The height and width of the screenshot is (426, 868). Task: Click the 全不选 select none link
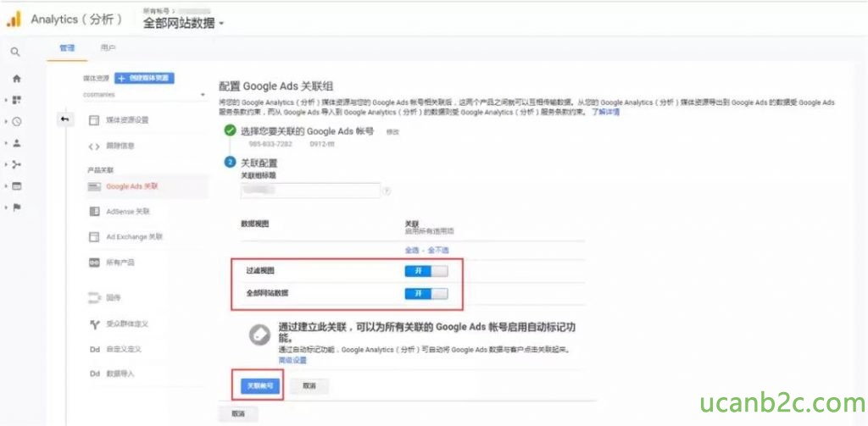point(438,250)
